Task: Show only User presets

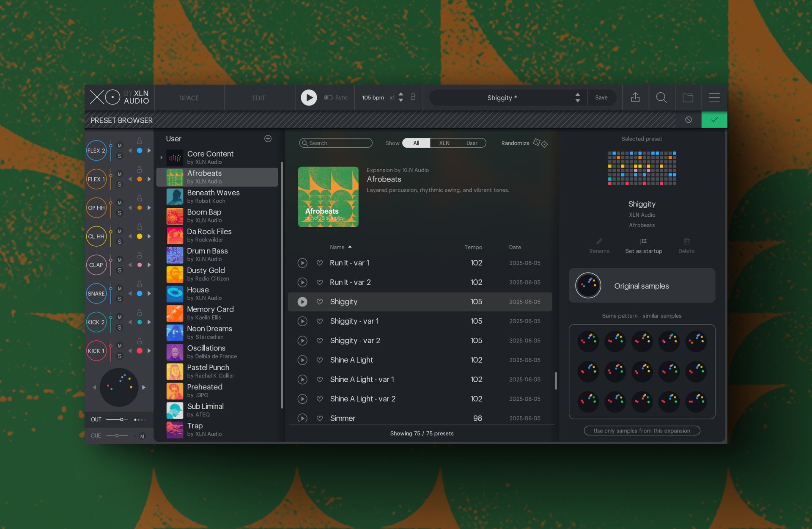Action: 472,143
